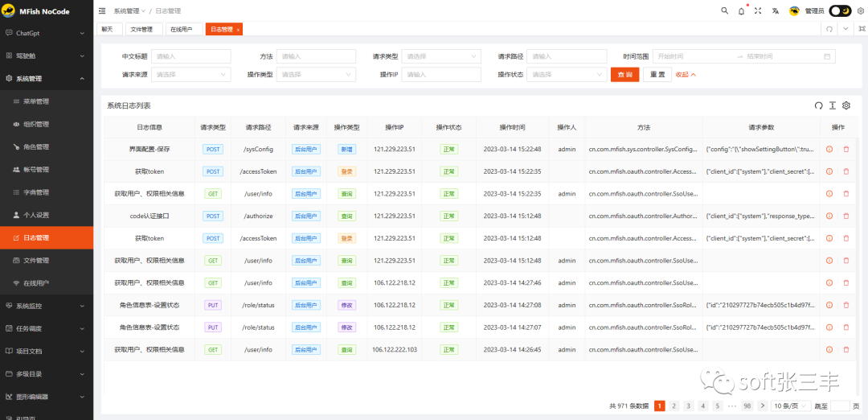
Task: Collapse filters with the 收起 link
Action: [686, 74]
